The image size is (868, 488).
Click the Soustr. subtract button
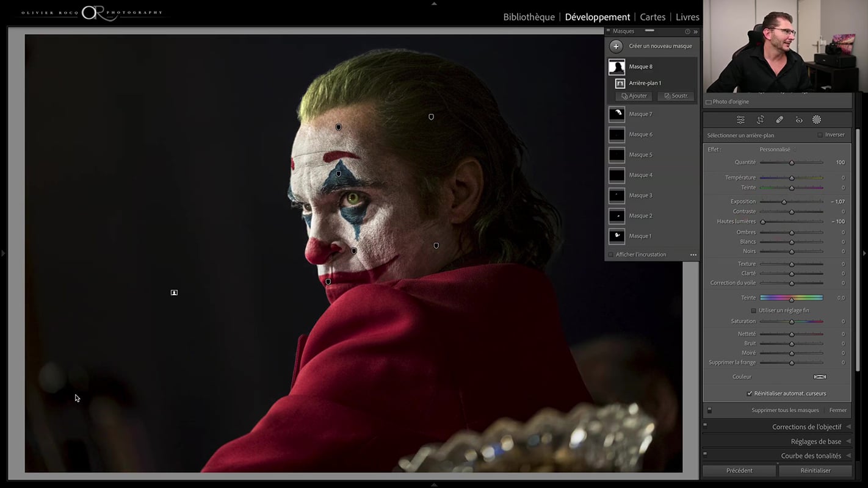(x=676, y=96)
